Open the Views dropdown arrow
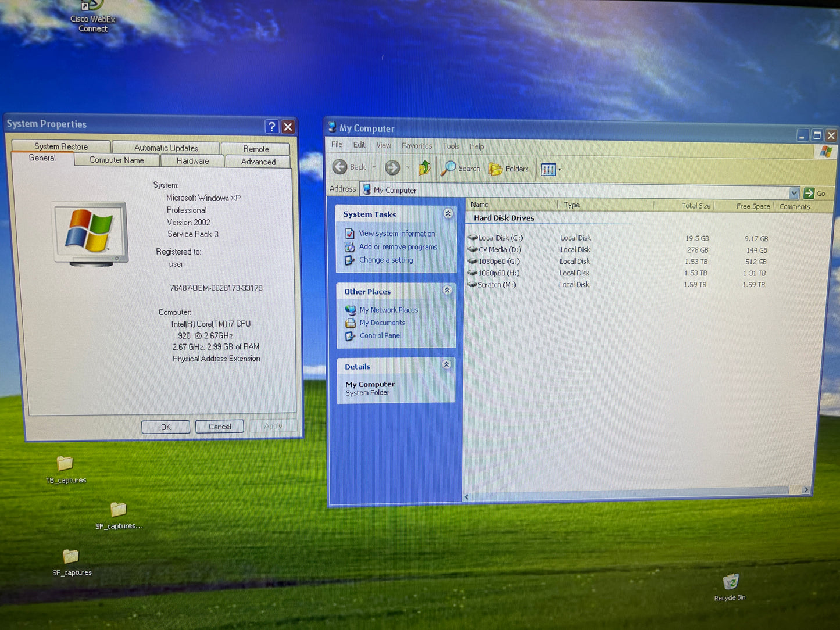Viewport: 840px width, 630px height. coord(560,170)
